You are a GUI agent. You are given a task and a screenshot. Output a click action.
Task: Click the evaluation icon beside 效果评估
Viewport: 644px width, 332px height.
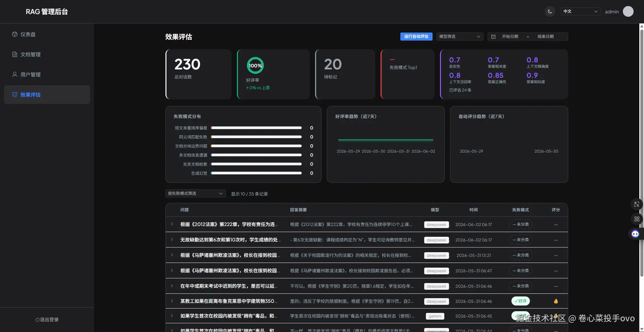tap(15, 95)
